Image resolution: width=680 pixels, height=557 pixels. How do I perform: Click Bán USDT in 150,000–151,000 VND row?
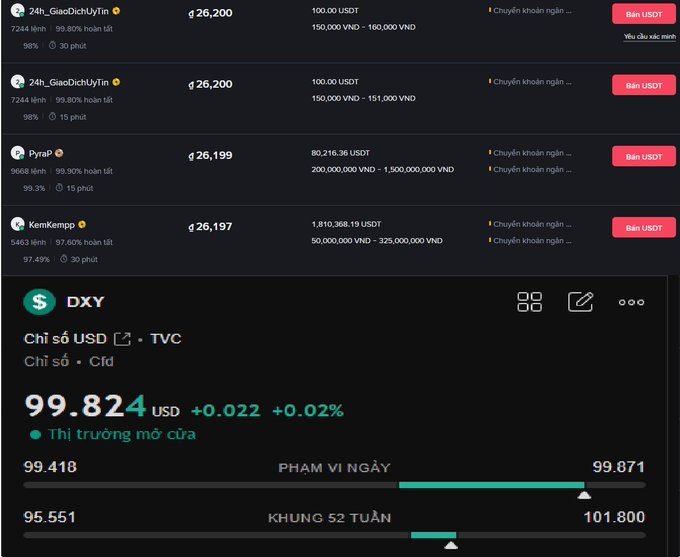coord(644,85)
